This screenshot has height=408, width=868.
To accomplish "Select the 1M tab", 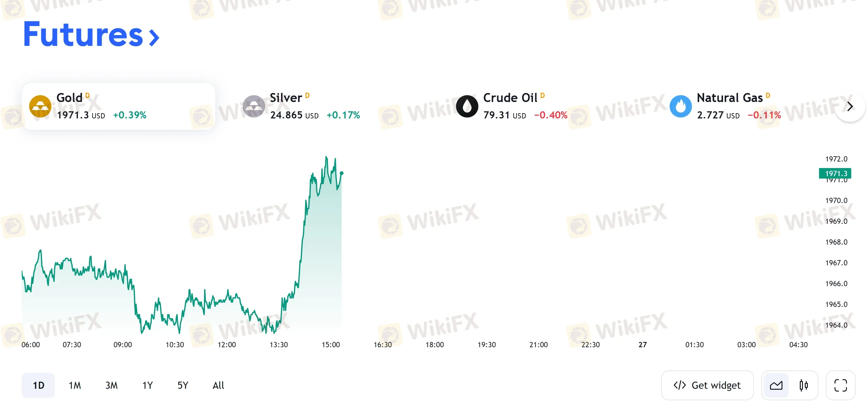I will coord(74,385).
